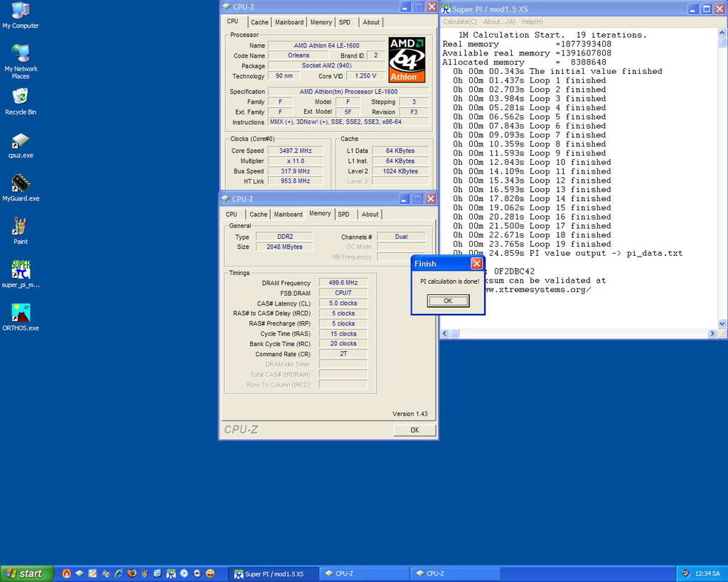Click the CAS# Latency value '5.0 clocks'
The height and width of the screenshot is (582, 728).
click(x=343, y=303)
